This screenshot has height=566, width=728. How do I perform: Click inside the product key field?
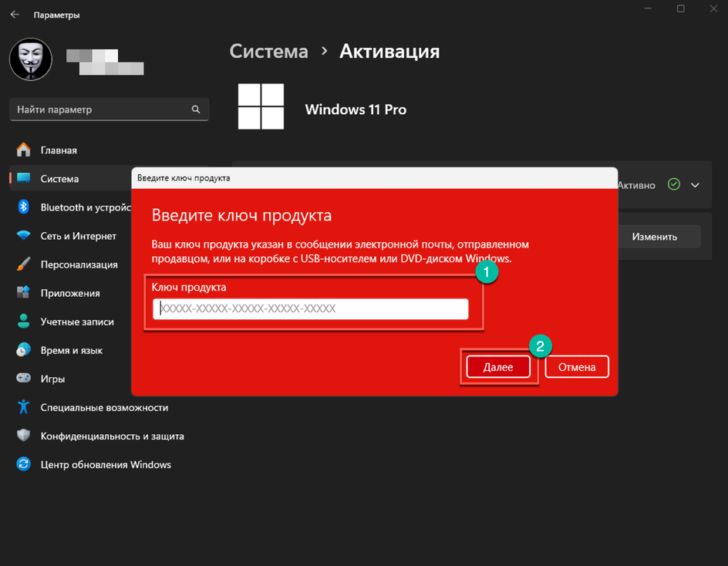[311, 308]
